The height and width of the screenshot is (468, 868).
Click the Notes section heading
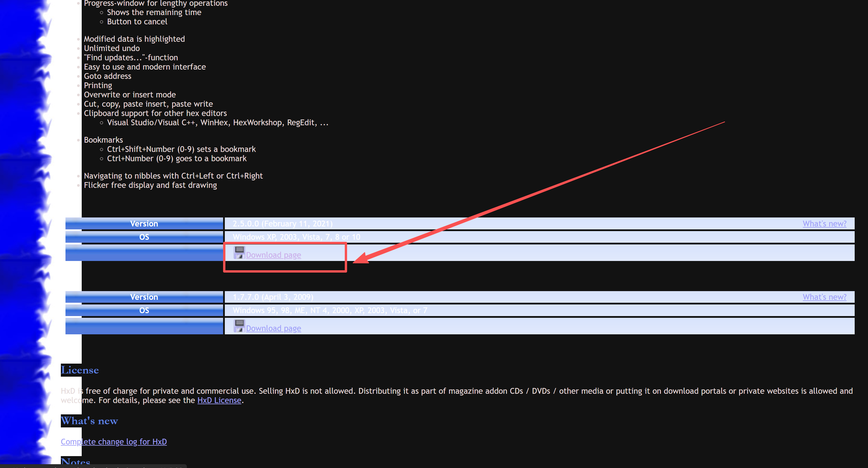pos(76,461)
